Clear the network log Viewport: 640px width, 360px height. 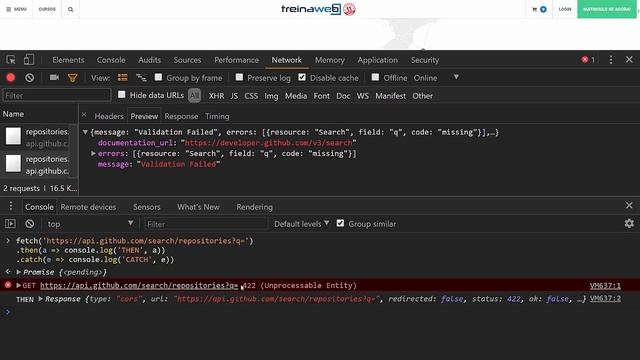pos(29,78)
